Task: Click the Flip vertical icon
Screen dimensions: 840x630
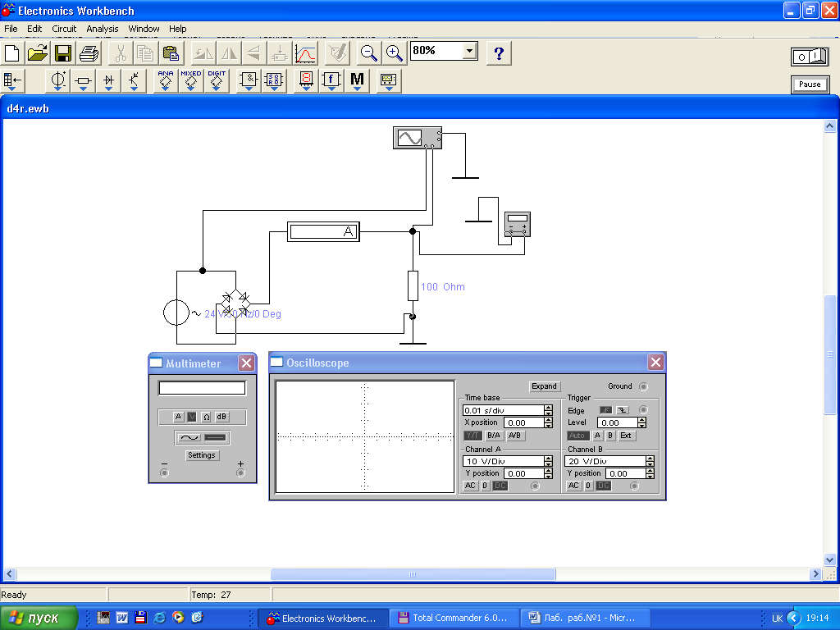Action: tap(254, 53)
